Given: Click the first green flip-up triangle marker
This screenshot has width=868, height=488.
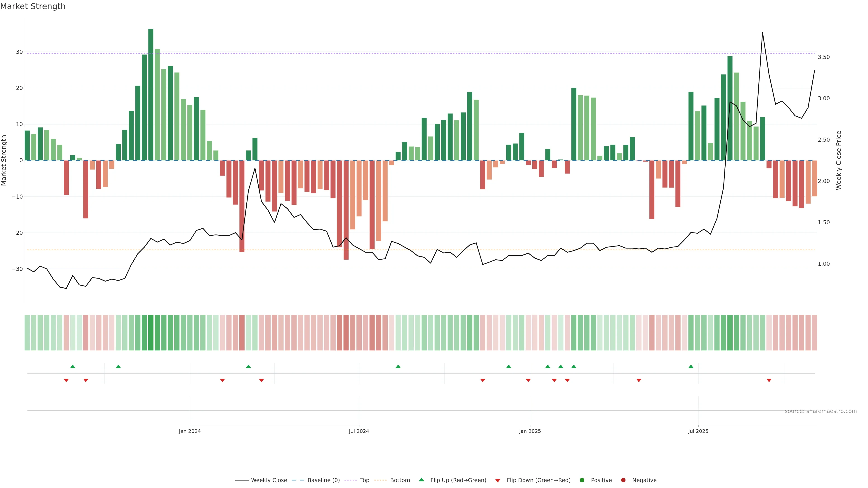Looking at the screenshot, I should tap(73, 366).
